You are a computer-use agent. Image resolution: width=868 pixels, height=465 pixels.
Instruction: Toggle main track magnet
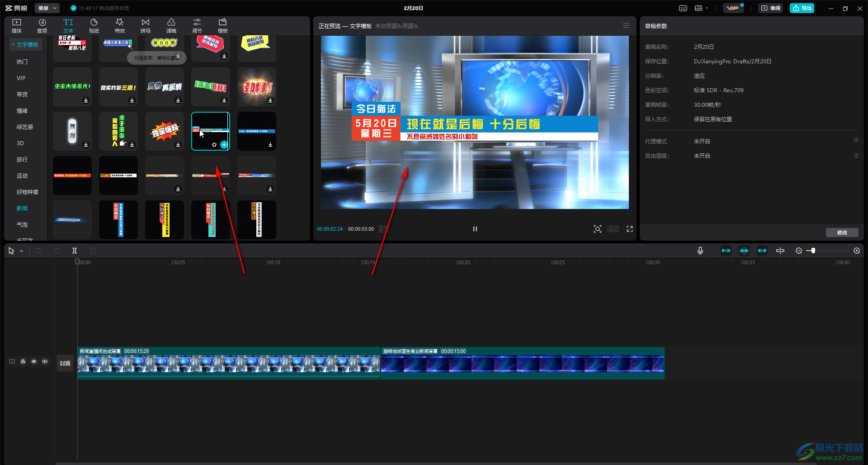(x=726, y=251)
